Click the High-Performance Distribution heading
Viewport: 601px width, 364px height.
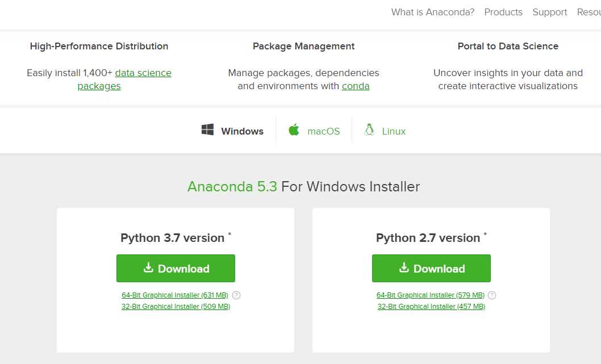(99, 46)
